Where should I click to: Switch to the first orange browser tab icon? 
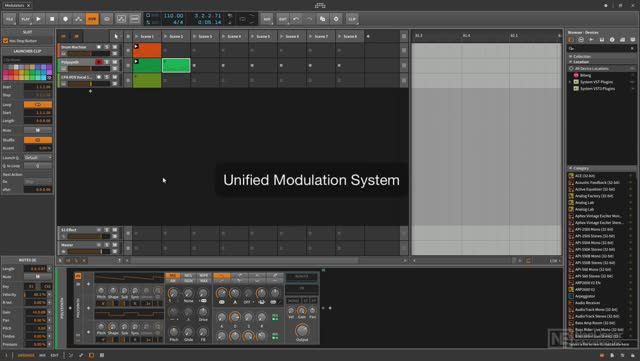[x=571, y=40]
